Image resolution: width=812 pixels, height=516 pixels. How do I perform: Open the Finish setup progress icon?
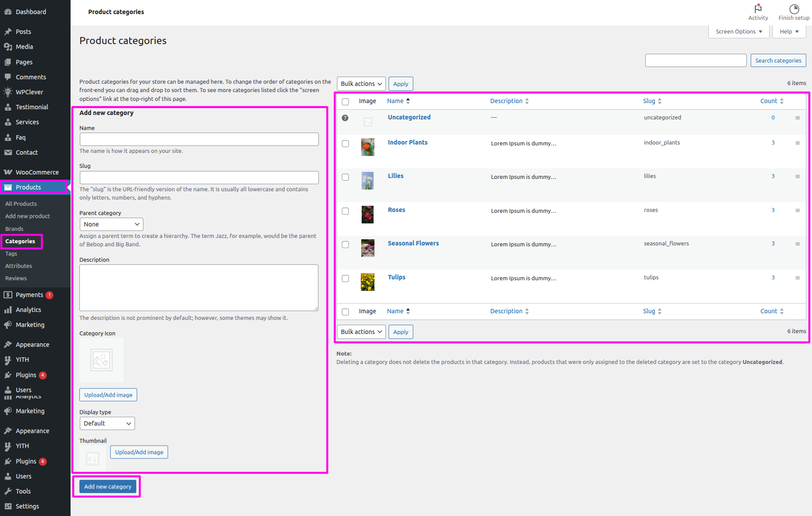tap(794, 9)
